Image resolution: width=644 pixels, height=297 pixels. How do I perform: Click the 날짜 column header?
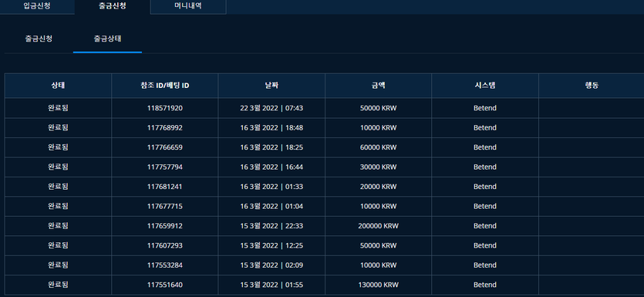[x=271, y=86]
